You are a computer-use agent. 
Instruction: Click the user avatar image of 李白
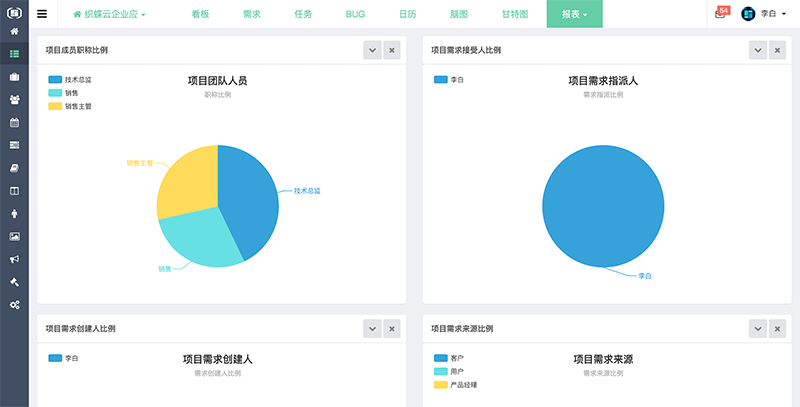(x=748, y=14)
